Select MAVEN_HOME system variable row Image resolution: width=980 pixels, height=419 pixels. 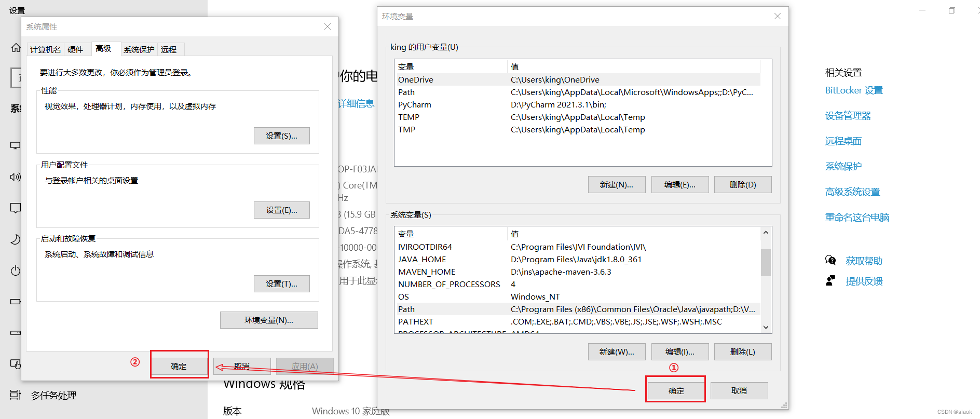[578, 272]
